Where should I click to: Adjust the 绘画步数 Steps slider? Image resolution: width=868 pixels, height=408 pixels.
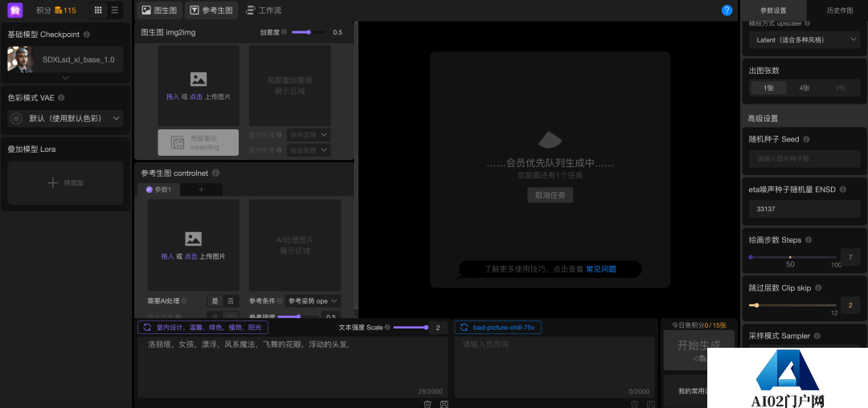point(792,257)
